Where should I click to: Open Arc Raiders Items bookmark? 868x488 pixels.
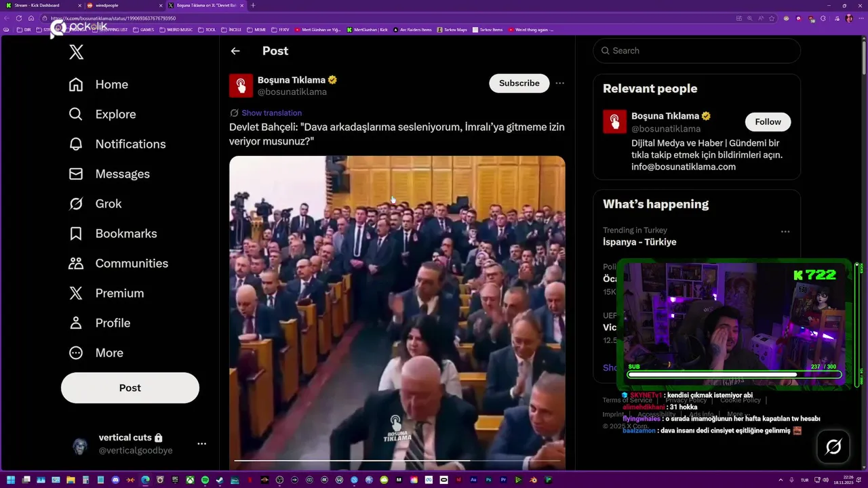[x=412, y=30]
